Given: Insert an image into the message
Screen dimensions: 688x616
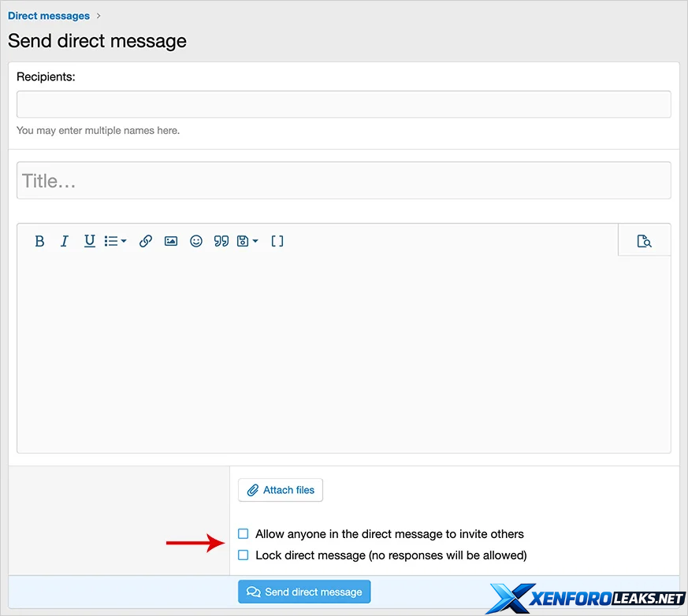Looking at the screenshot, I should point(171,241).
